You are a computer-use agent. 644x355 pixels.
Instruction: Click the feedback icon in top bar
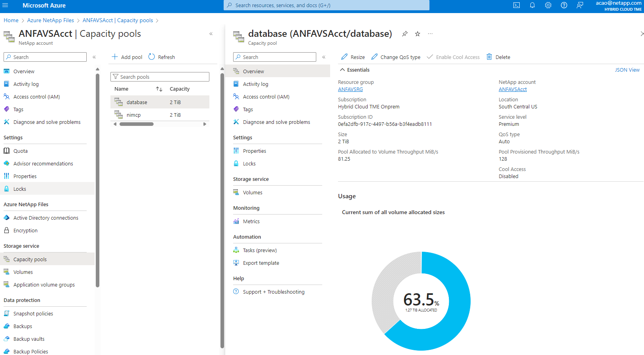580,5
